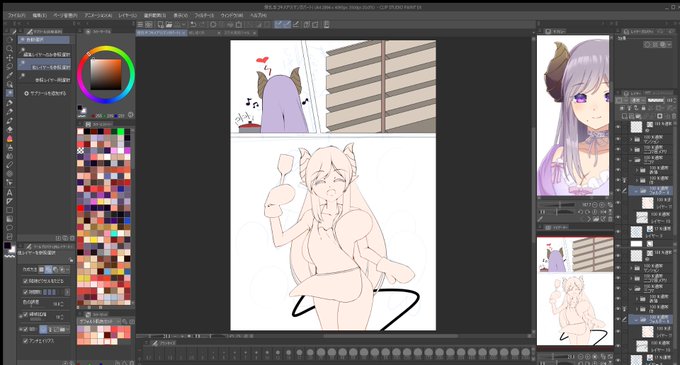Click the round icon beside the RGB values

coord(131,115)
